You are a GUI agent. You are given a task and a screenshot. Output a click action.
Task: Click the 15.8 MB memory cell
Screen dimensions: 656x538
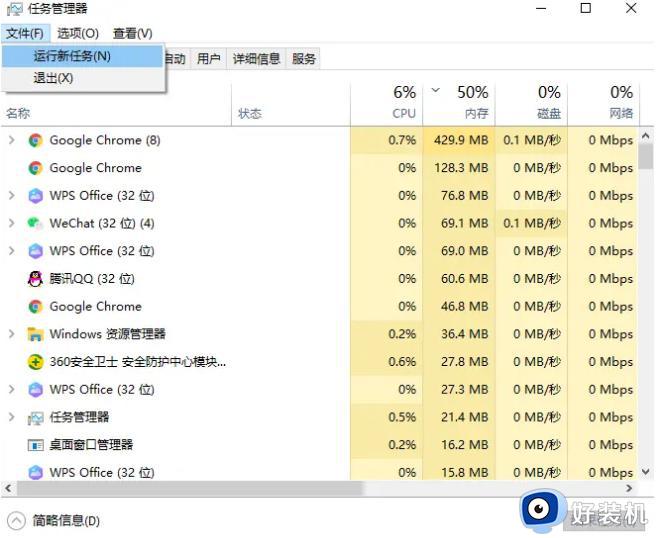tap(459, 472)
